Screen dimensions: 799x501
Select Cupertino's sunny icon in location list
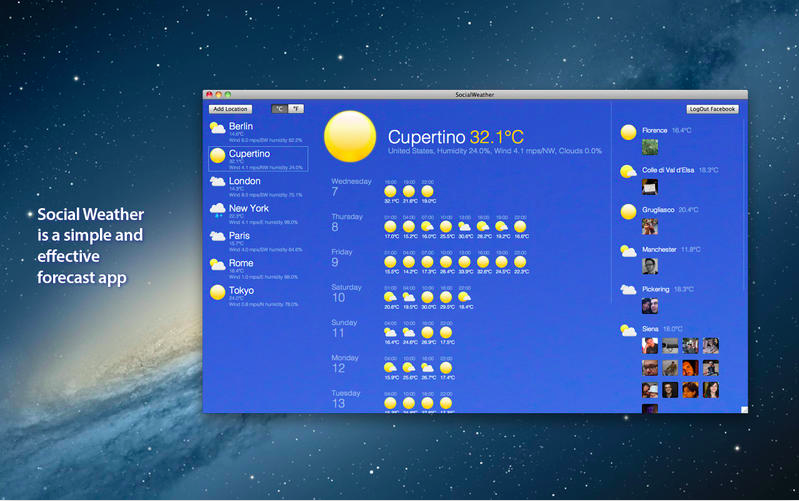(x=218, y=155)
